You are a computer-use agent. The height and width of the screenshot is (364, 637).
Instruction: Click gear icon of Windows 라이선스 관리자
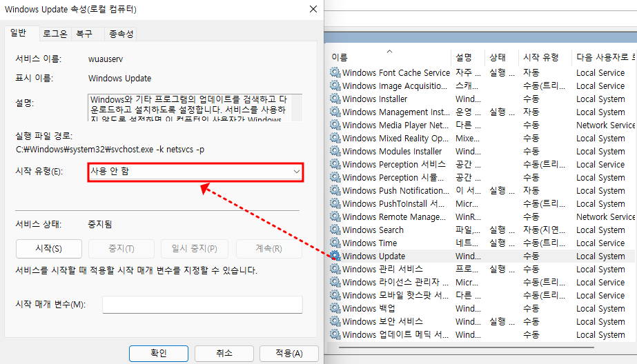click(335, 282)
